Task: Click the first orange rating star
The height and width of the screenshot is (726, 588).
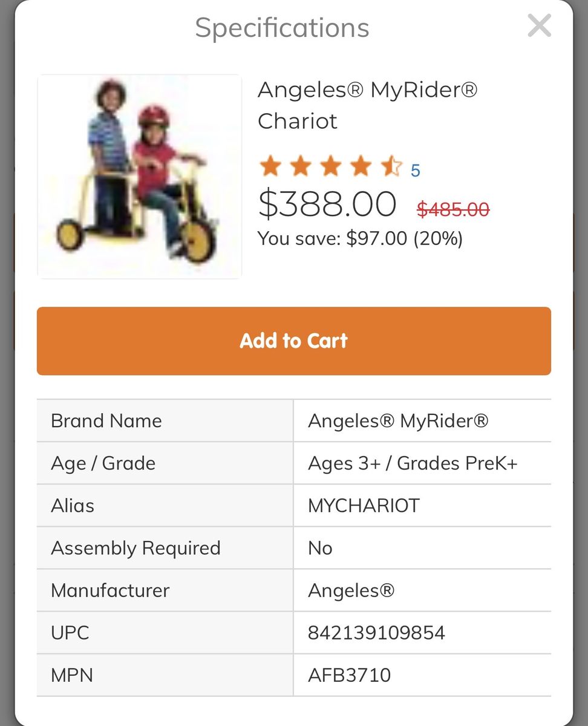Action: [270, 166]
